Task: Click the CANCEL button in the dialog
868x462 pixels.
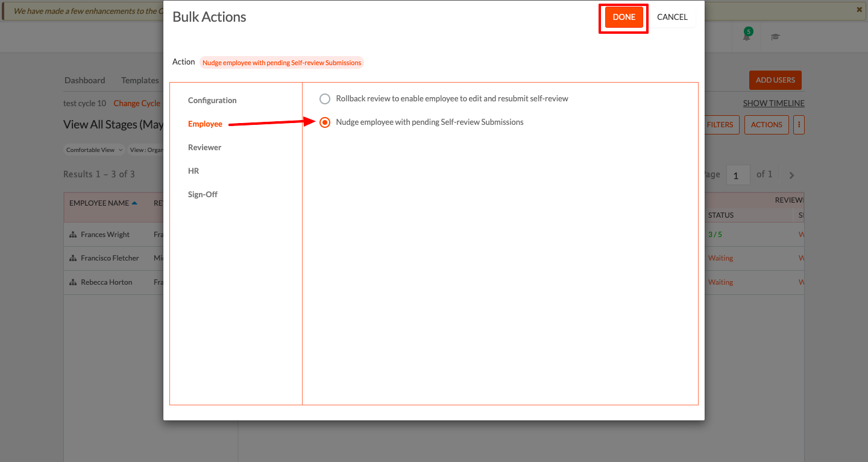Action: click(672, 17)
